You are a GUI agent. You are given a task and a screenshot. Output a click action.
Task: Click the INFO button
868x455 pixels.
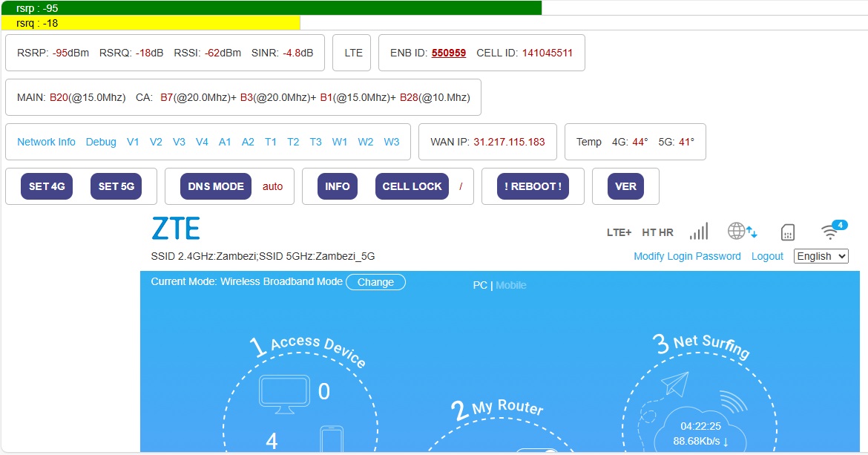[x=337, y=186]
